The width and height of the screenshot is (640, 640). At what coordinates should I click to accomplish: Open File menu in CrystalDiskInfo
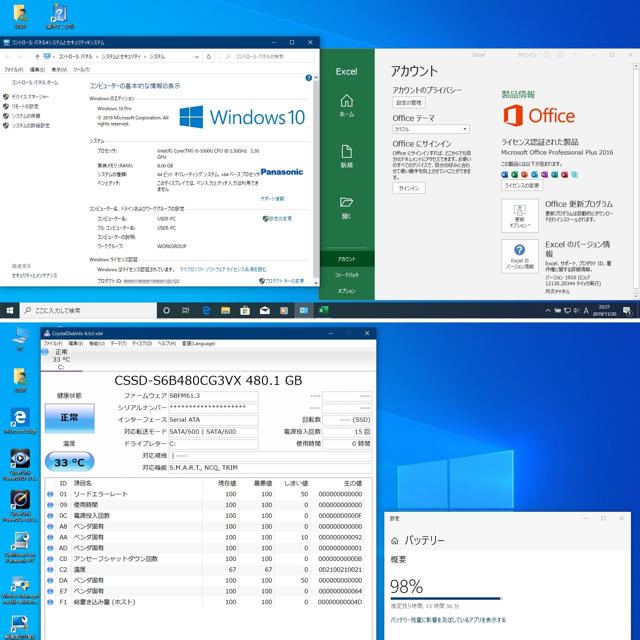[53, 344]
